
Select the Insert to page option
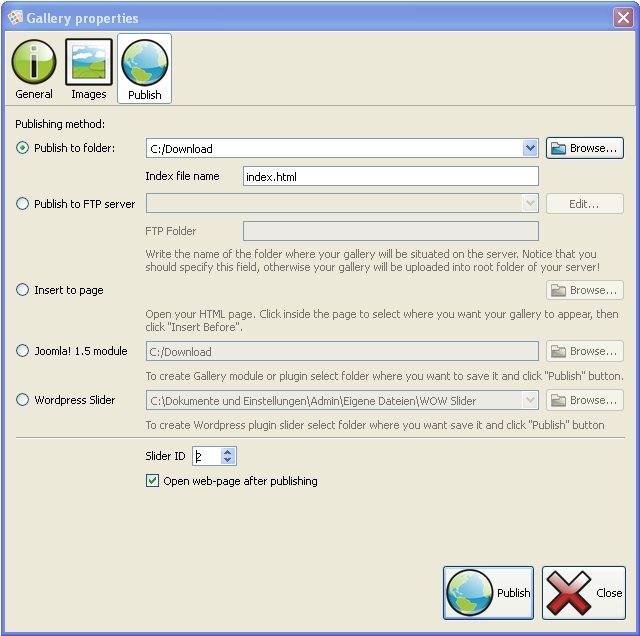coord(23,290)
